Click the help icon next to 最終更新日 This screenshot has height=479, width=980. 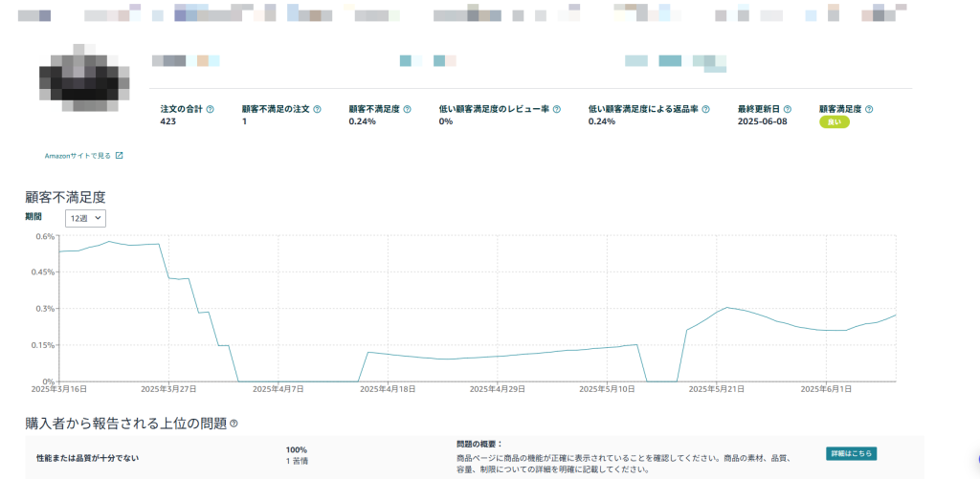point(788,109)
